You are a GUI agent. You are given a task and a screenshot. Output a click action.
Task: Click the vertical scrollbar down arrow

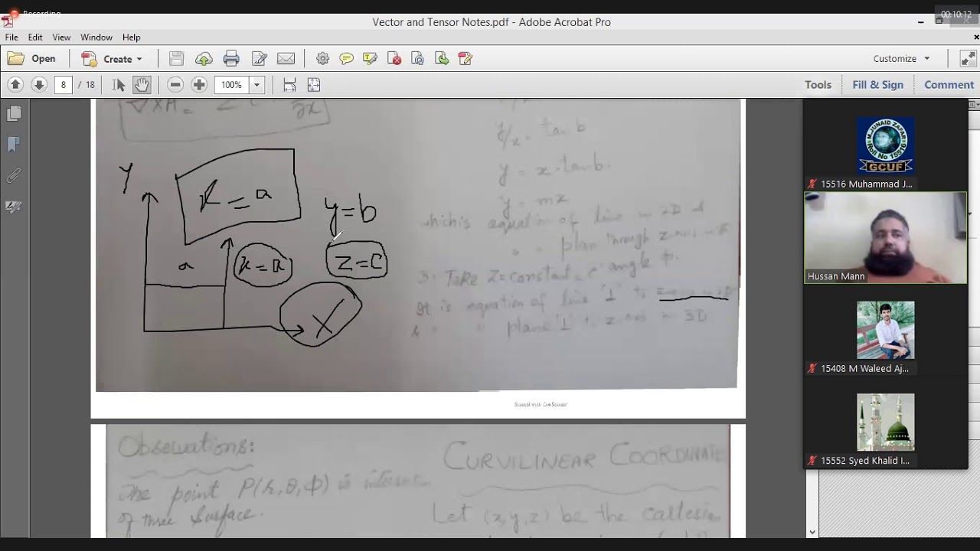pyautogui.click(x=812, y=532)
